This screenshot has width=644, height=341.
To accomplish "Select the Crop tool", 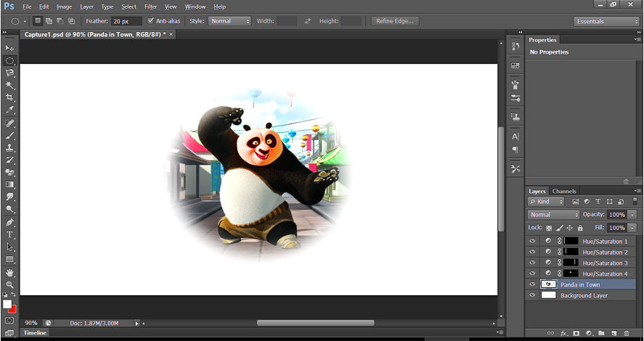I will pyautogui.click(x=9, y=98).
